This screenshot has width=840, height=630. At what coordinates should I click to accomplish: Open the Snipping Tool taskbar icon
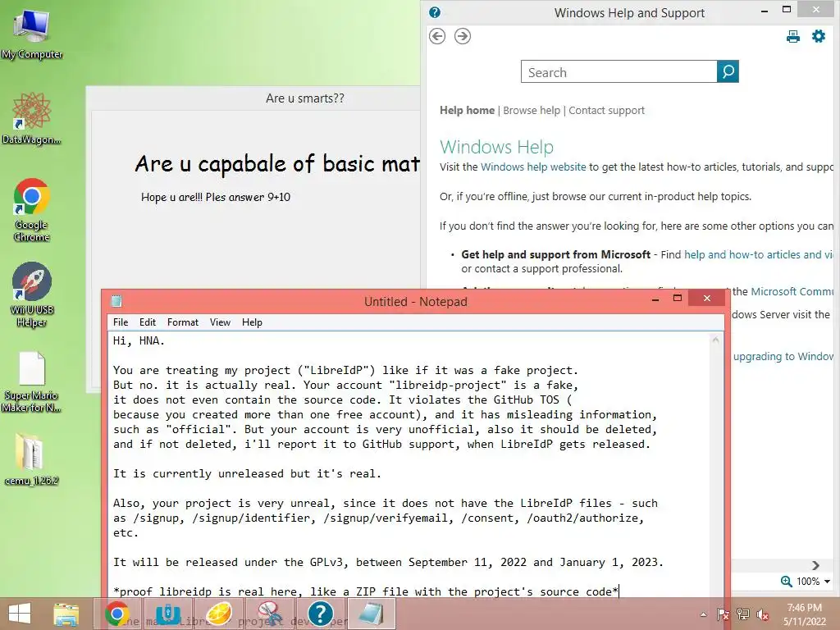click(x=270, y=614)
